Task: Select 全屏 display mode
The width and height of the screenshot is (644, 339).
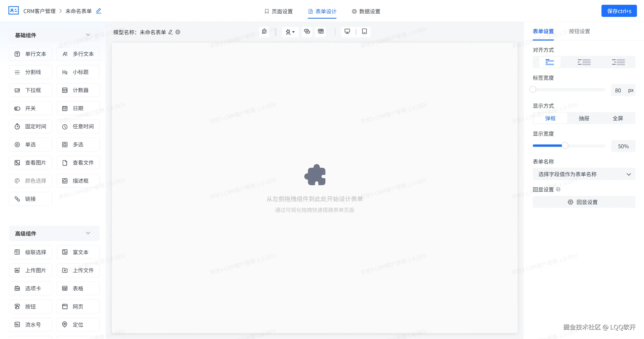Action: (618, 118)
